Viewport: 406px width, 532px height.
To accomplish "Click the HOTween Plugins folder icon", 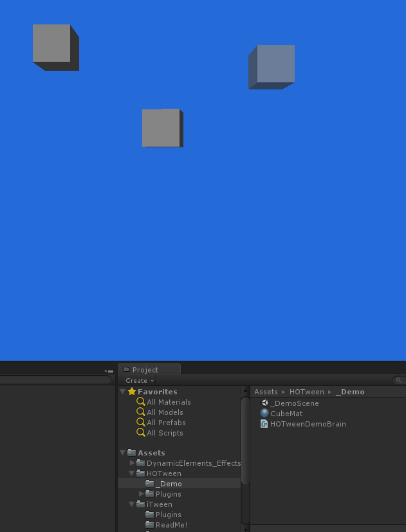I will pyautogui.click(x=149, y=493).
